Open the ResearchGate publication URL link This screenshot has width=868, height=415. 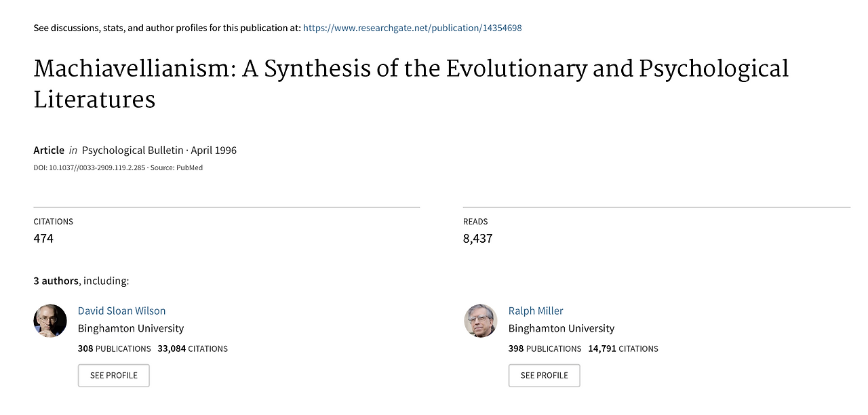pos(412,28)
